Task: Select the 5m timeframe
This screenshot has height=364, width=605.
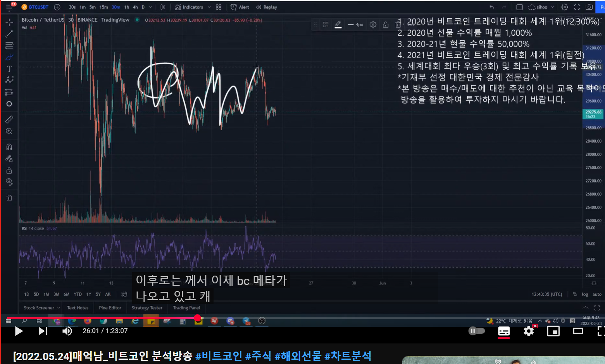Action: coord(92,7)
